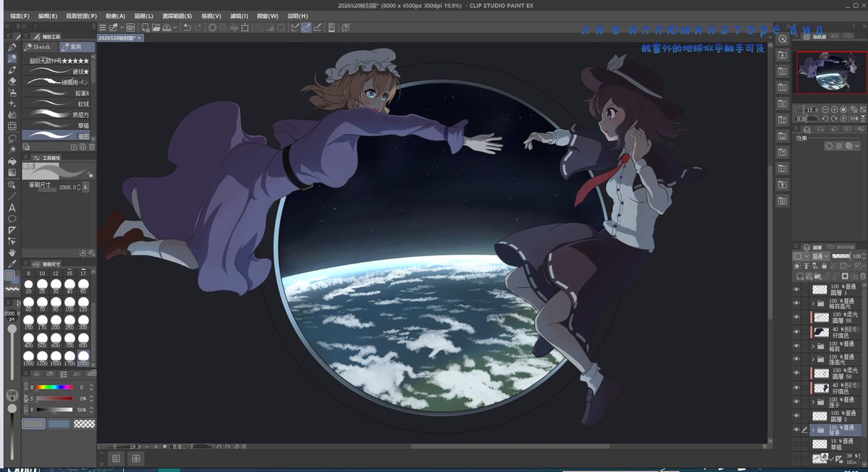The image size is (868, 472).
Task: Pick brush size preset 100
Action: (69, 305)
